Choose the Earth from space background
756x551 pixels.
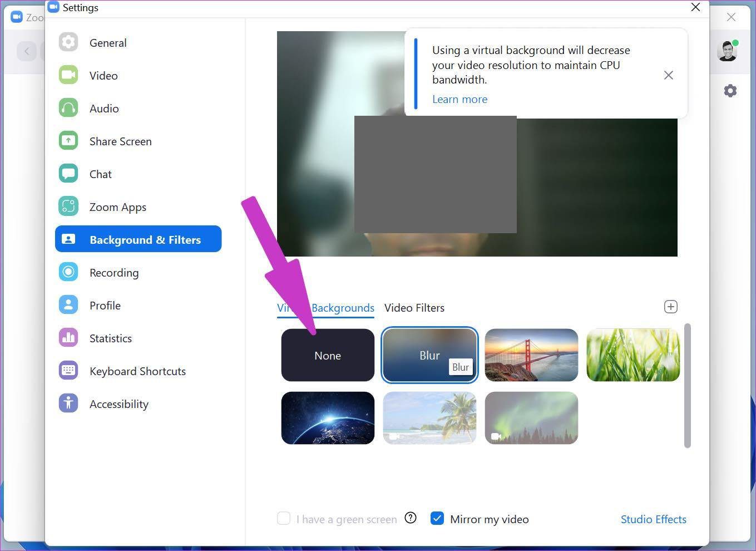[x=328, y=418]
